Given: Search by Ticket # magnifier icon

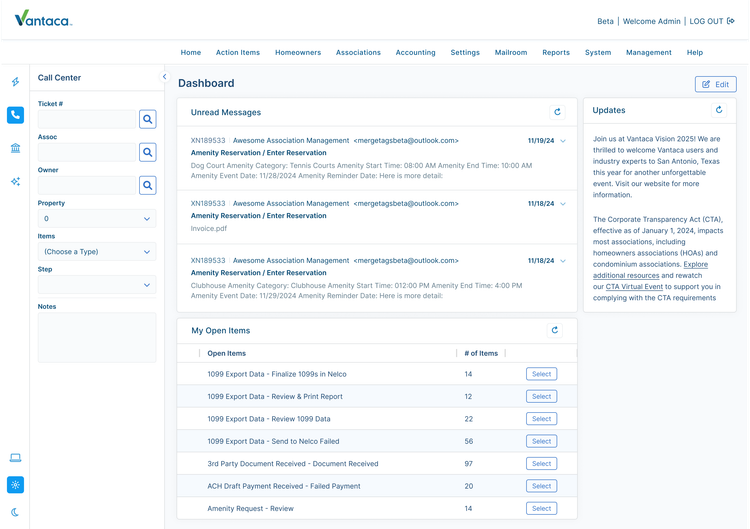Looking at the screenshot, I should click(148, 119).
